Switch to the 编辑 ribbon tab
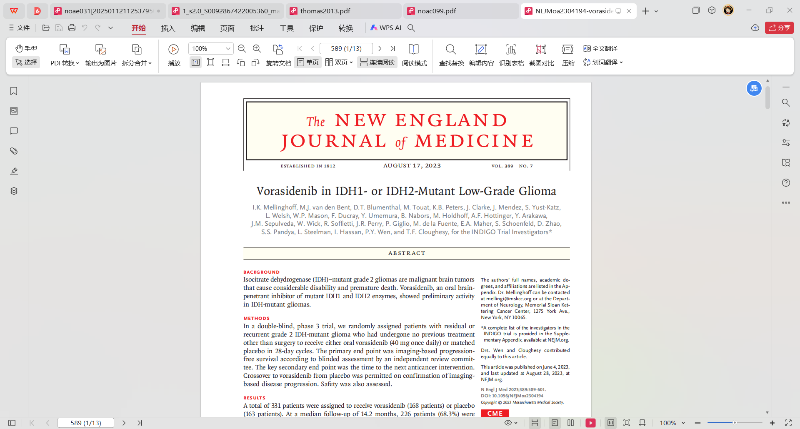800x429 pixels. pyautogui.click(x=197, y=28)
